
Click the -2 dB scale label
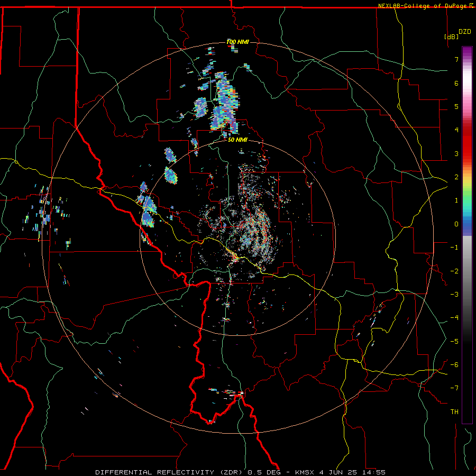(454, 271)
